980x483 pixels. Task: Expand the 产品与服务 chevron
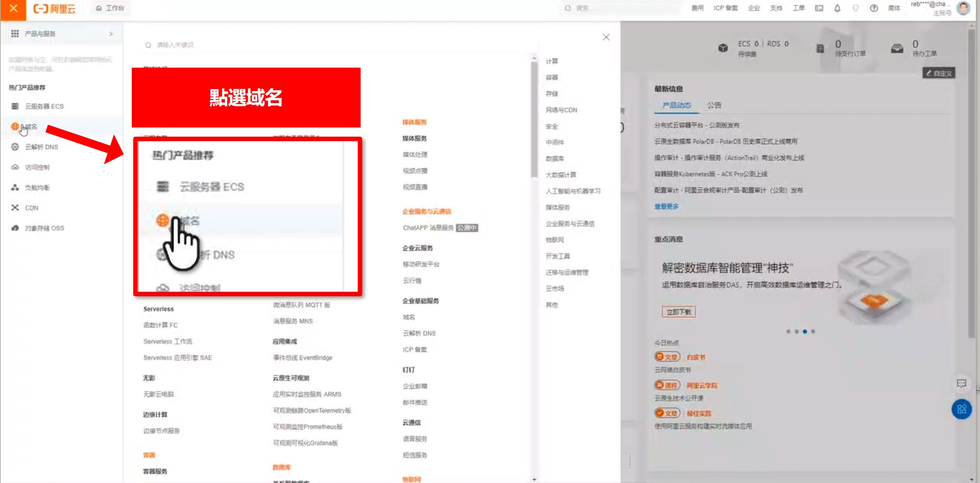[111, 34]
